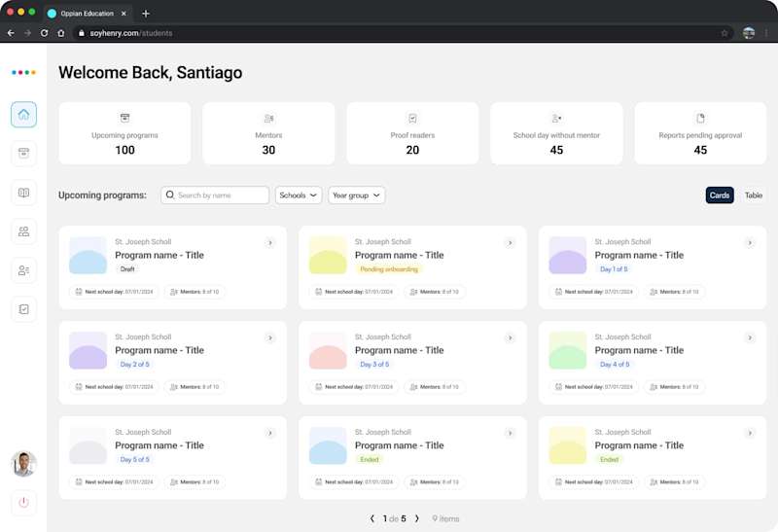Open the archive box sidebar icon
778x532 pixels.
click(23, 153)
